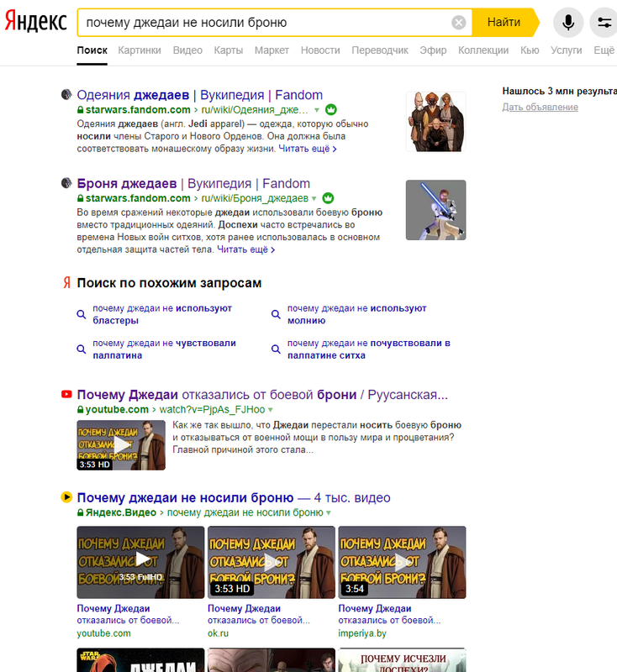Clear the search query with the X icon
The image size is (617, 672).
pos(458,23)
